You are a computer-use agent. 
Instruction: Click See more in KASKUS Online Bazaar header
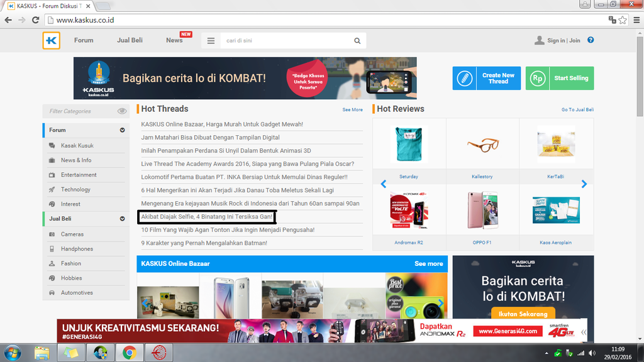pyautogui.click(x=428, y=264)
